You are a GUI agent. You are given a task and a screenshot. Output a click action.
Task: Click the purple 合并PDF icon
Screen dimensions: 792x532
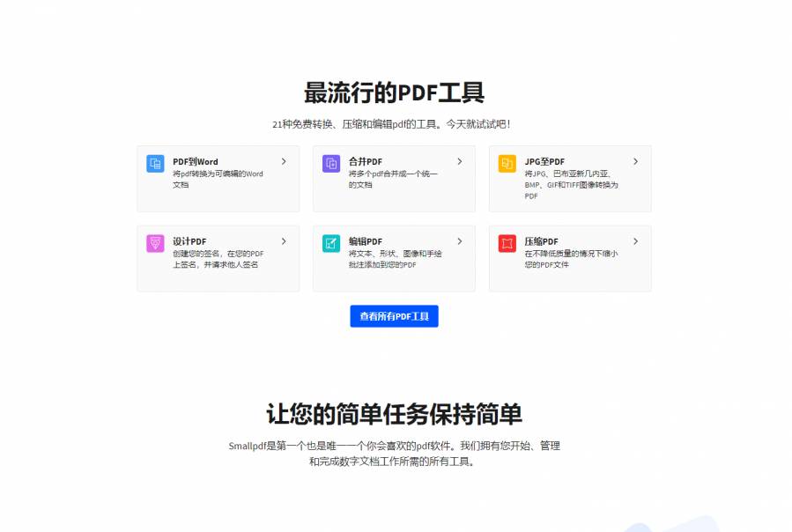(331, 164)
